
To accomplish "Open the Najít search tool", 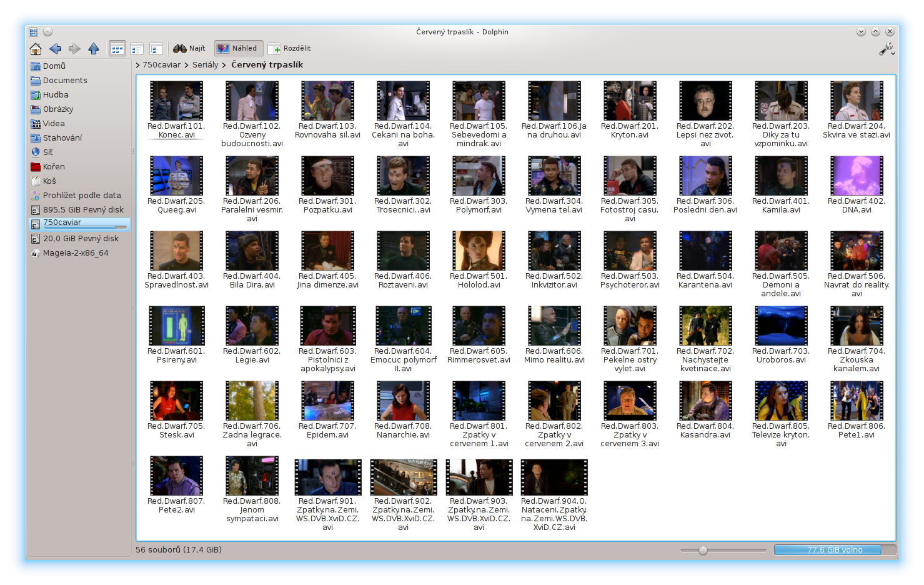I will (189, 48).
